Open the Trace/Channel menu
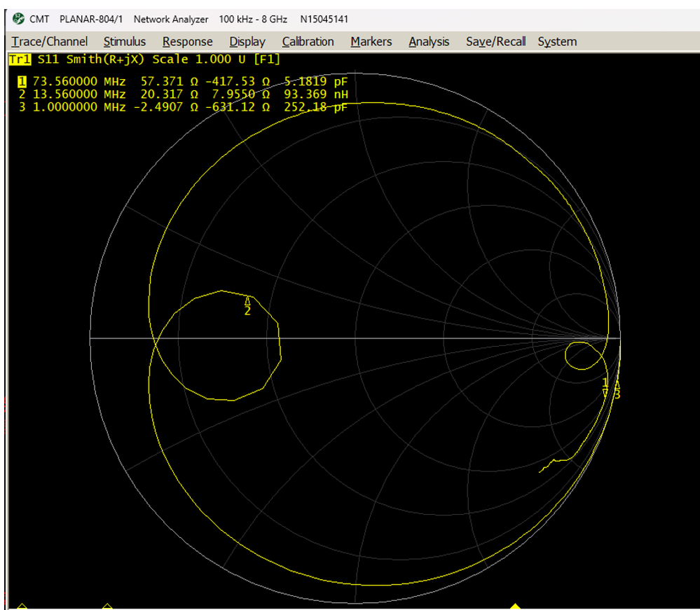The width and height of the screenshot is (700, 610). [x=50, y=42]
